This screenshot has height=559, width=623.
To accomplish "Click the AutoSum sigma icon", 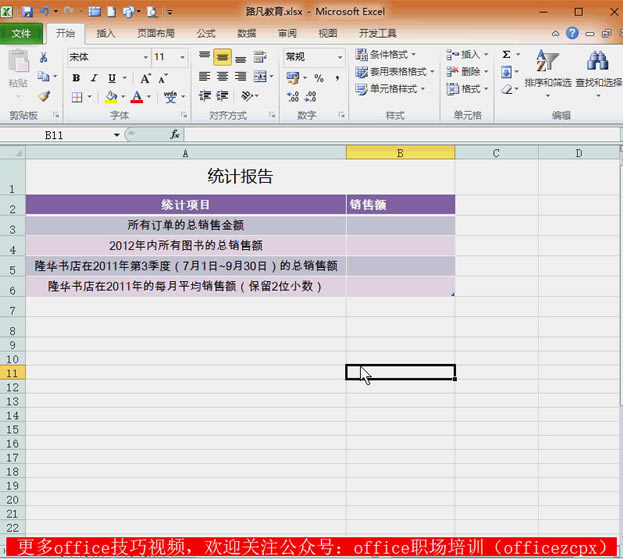I will click(x=506, y=55).
